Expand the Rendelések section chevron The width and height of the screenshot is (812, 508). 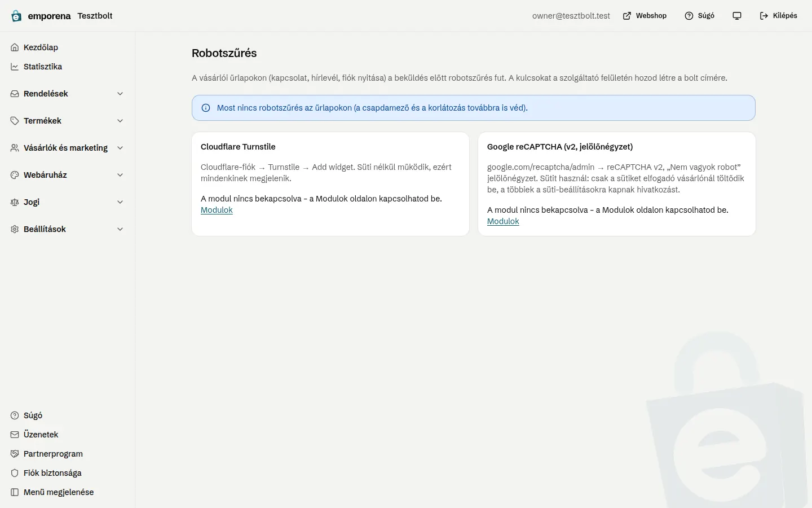120,94
